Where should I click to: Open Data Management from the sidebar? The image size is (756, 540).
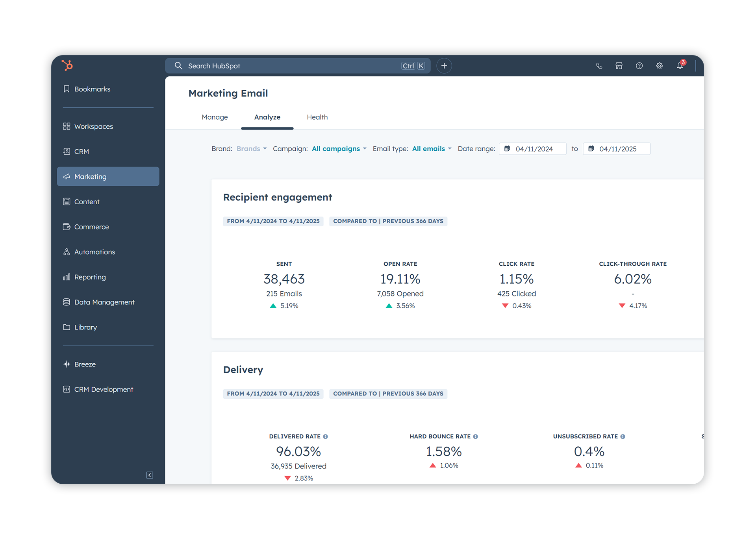click(104, 302)
